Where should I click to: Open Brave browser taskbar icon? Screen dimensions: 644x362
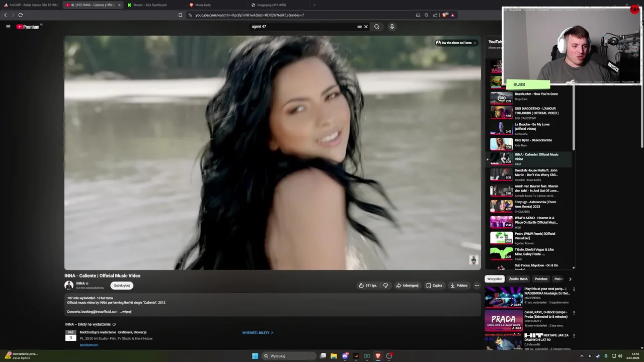coord(378,356)
